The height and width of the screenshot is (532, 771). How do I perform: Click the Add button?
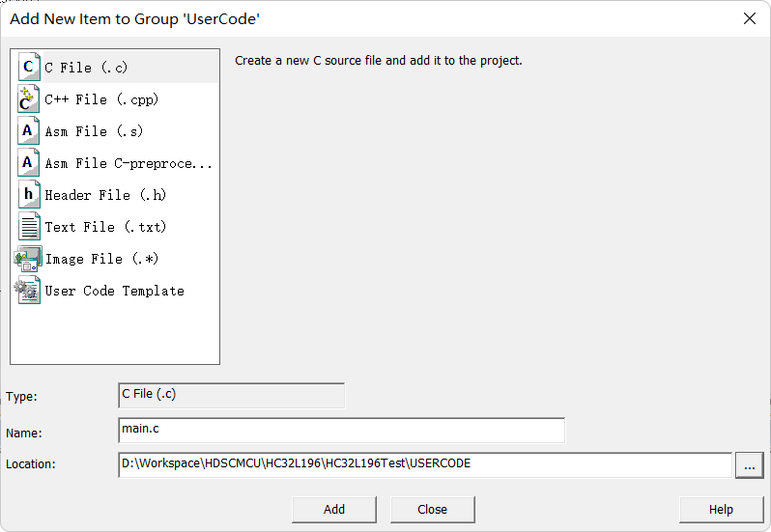(334, 510)
